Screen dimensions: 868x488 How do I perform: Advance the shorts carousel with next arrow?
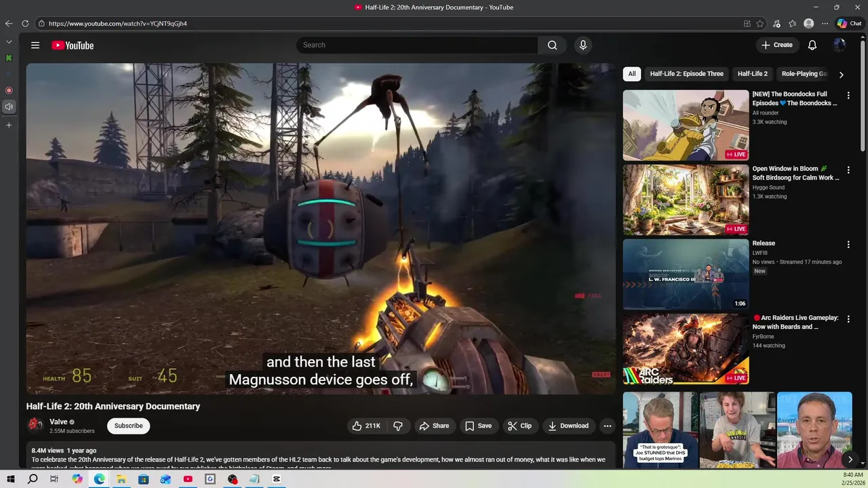[850, 460]
